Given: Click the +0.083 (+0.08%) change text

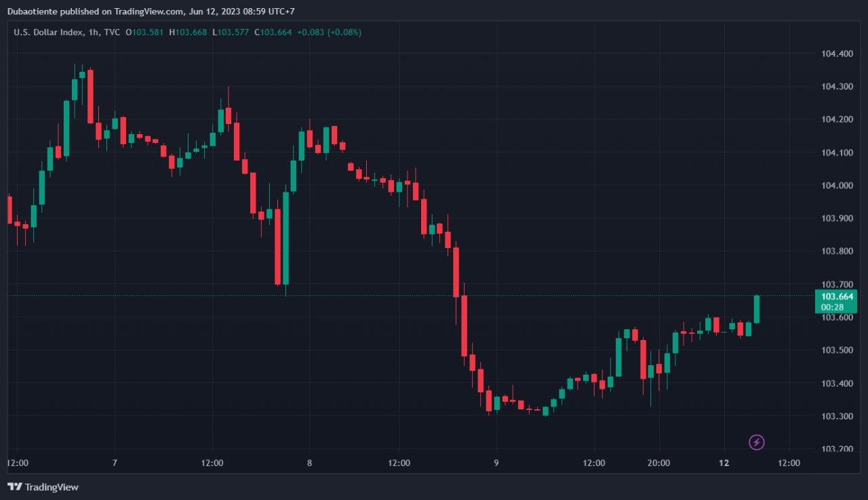Looking at the screenshot, I should [x=329, y=32].
